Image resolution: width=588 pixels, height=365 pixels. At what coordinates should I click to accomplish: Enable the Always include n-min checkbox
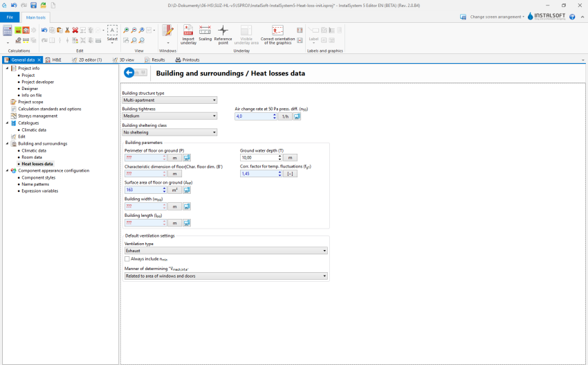127,259
